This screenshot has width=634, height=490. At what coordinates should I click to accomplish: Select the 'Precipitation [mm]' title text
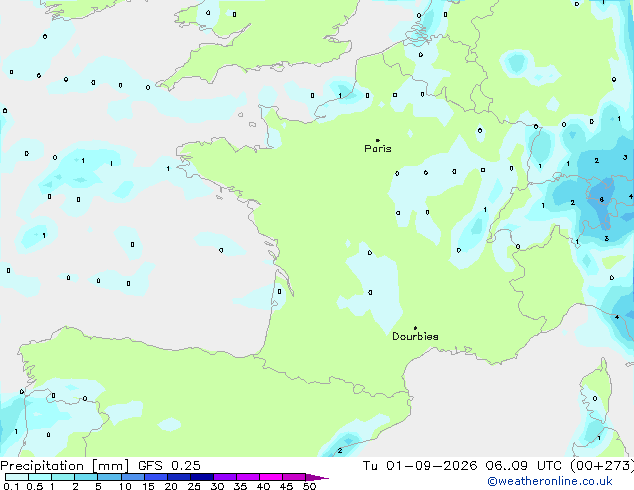[x=65, y=466]
